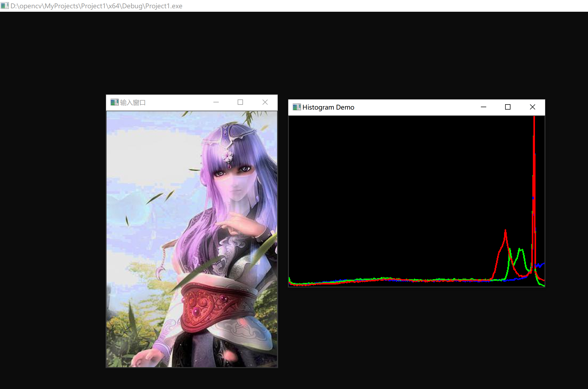This screenshot has height=389, width=588.
Task: Click the Project1.exe console title path
Action: point(96,6)
